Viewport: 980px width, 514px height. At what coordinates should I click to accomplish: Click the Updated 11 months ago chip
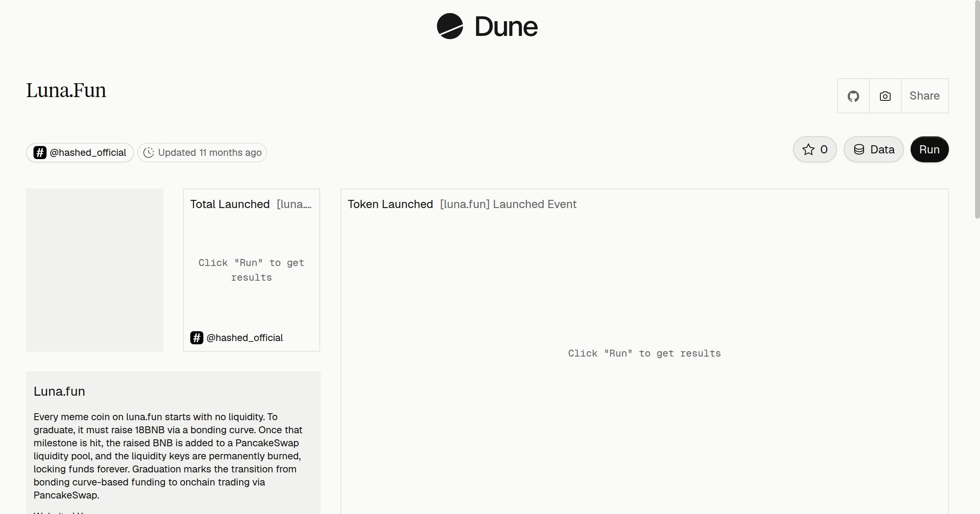pos(202,153)
